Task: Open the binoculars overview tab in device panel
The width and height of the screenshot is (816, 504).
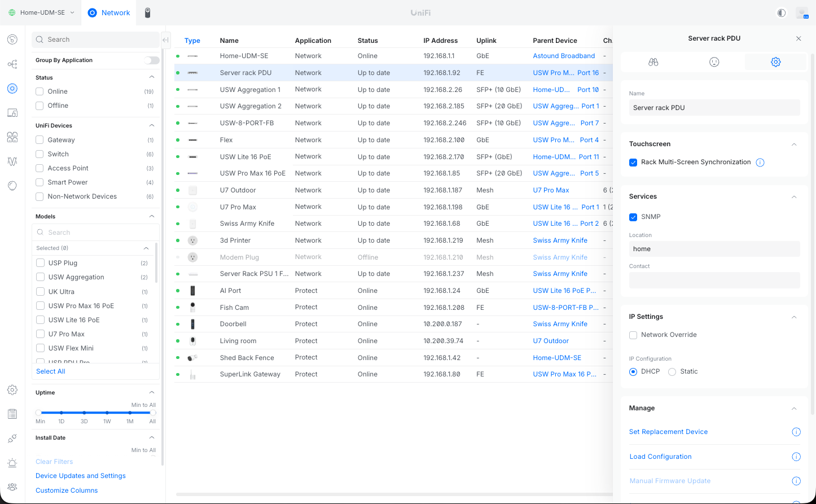Action: pyautogui.click(x=653, y=62)
